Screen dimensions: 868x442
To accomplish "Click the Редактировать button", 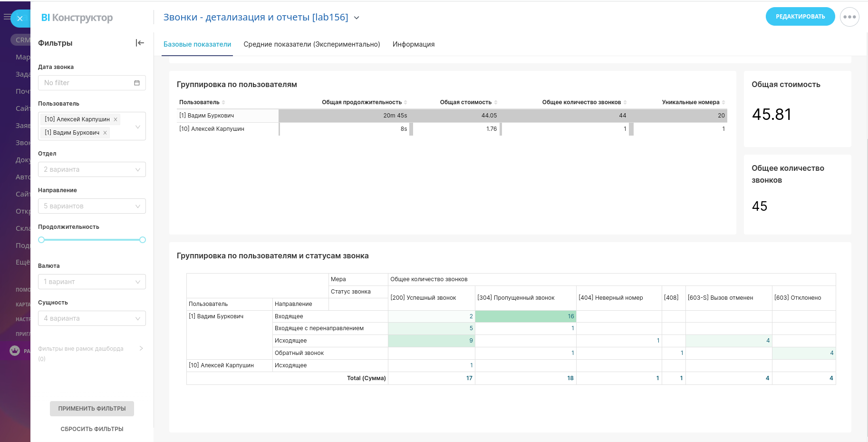I will click(x=800, y=17).
